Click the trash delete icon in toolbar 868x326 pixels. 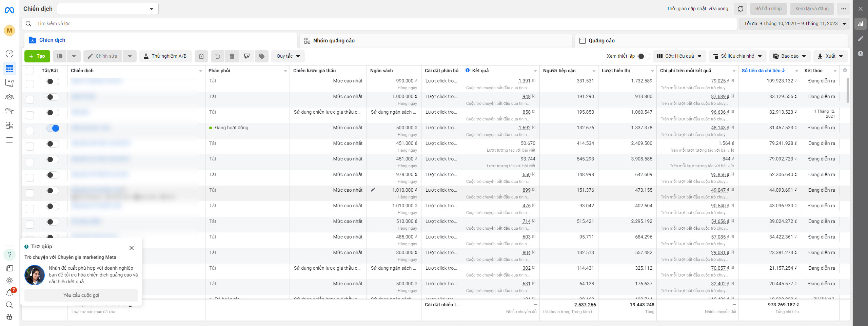(232, 56)
